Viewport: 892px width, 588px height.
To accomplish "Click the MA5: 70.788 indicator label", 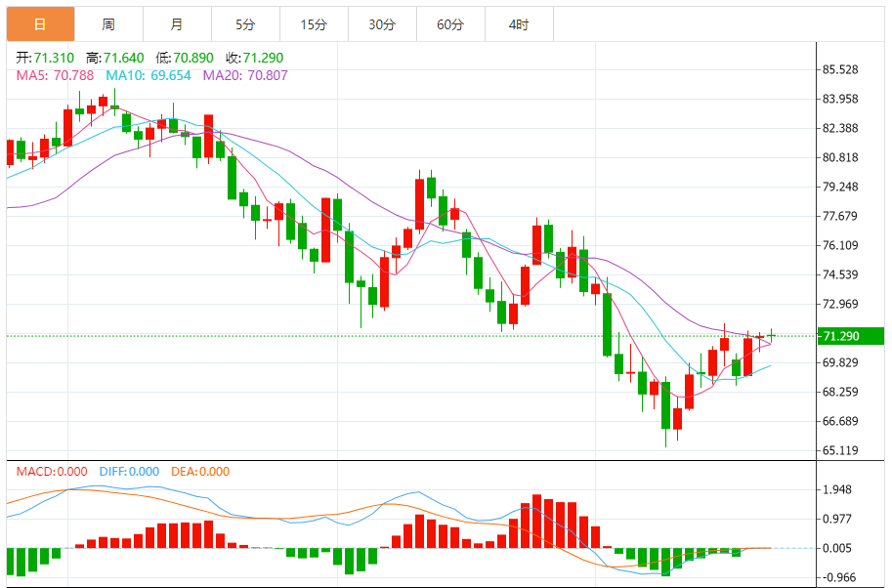I will (x=55, y=75).
